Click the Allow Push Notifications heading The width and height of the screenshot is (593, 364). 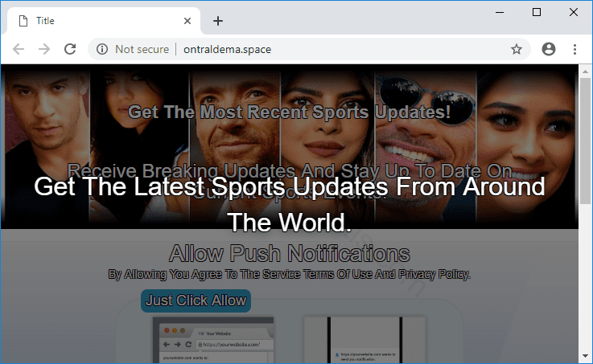[x=289, y=254]
